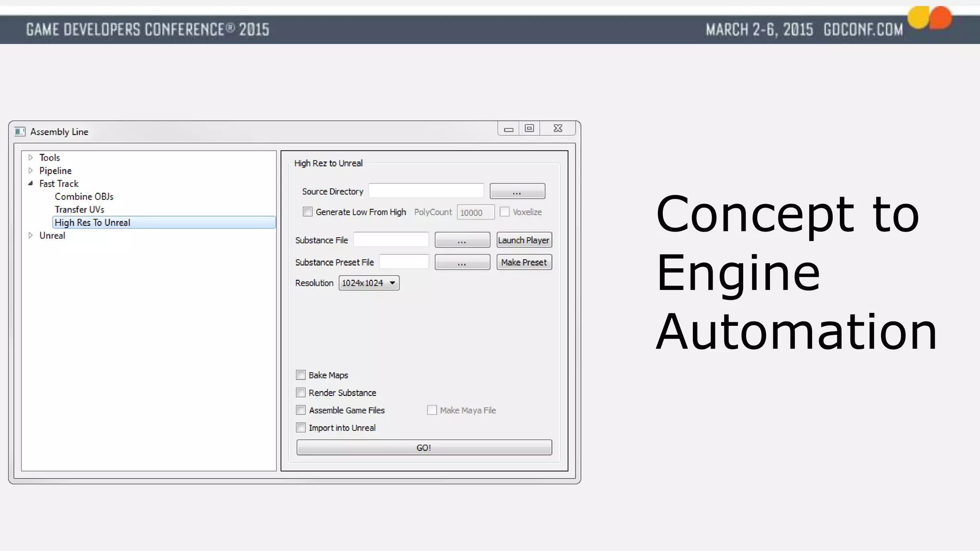Maximize the Assembly Line window

[530, 129]
